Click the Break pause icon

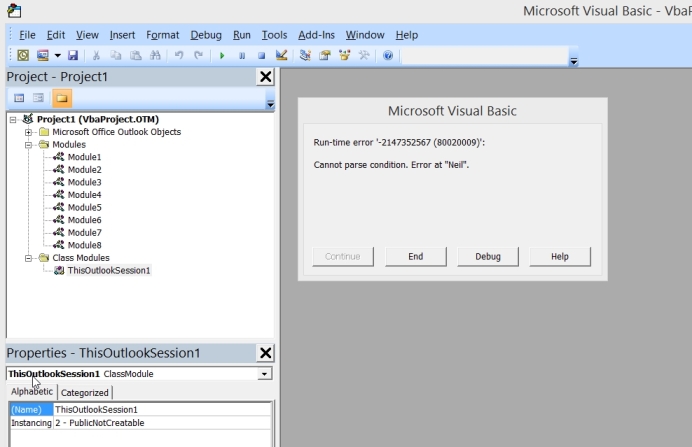242,56
